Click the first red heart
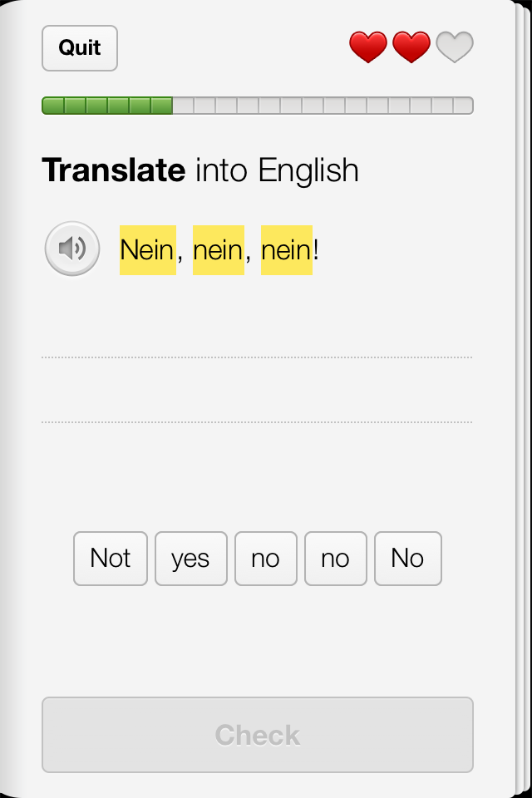Viewport: 532px width, 798px height. tap(368, 47)
